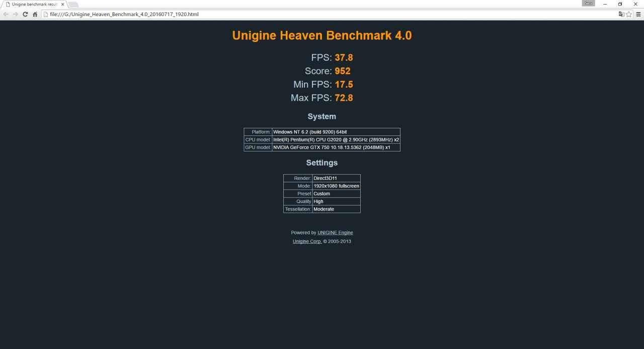This screenshot has width=644, height=349.
Task: Click the Tessellation label cell
Action: 298,209
